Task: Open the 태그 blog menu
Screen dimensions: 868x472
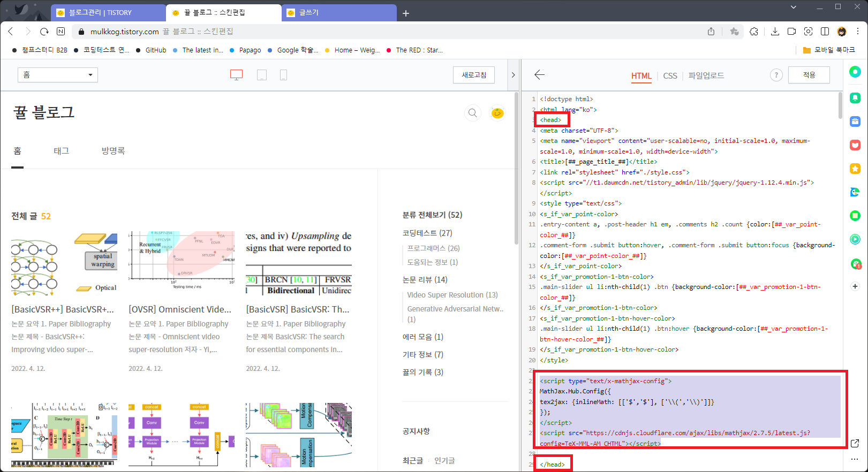Action: point(62,151)
